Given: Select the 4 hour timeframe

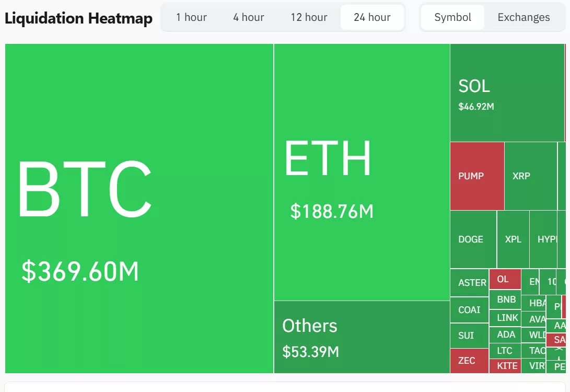Looking at the screenshot, I should (x=248, y=17).
